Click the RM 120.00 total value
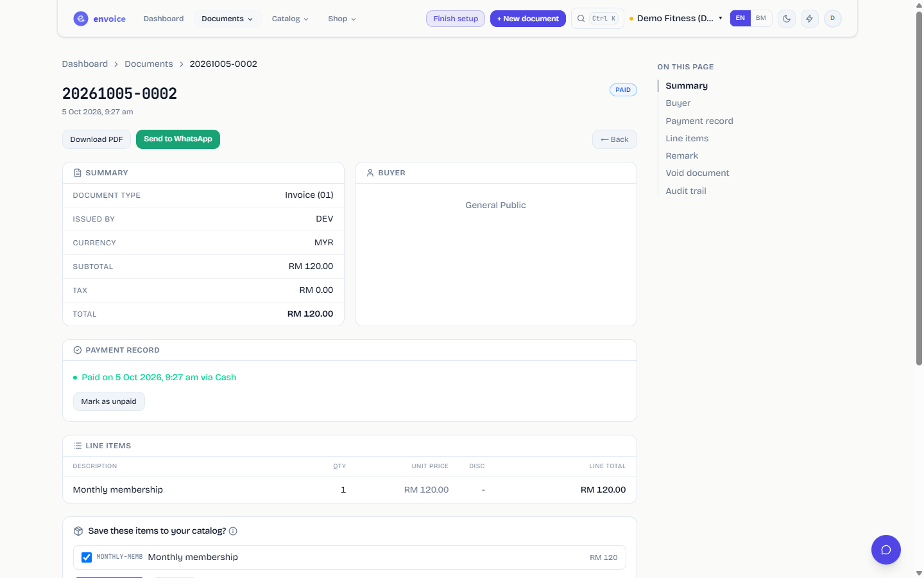 pos(310,313)
